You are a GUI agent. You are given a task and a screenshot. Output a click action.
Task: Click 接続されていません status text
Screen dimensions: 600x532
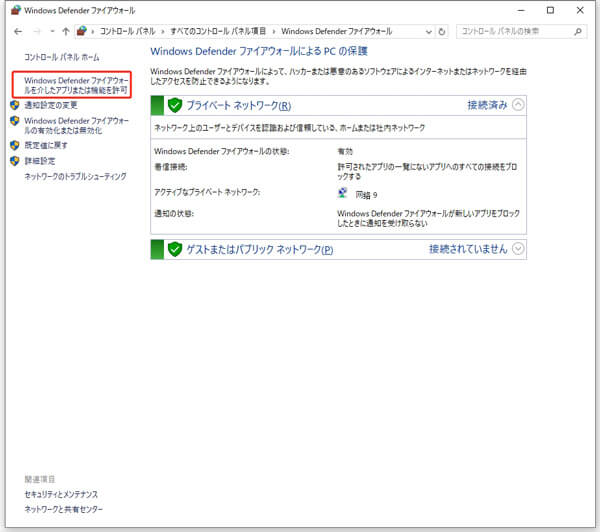[468, 249]
